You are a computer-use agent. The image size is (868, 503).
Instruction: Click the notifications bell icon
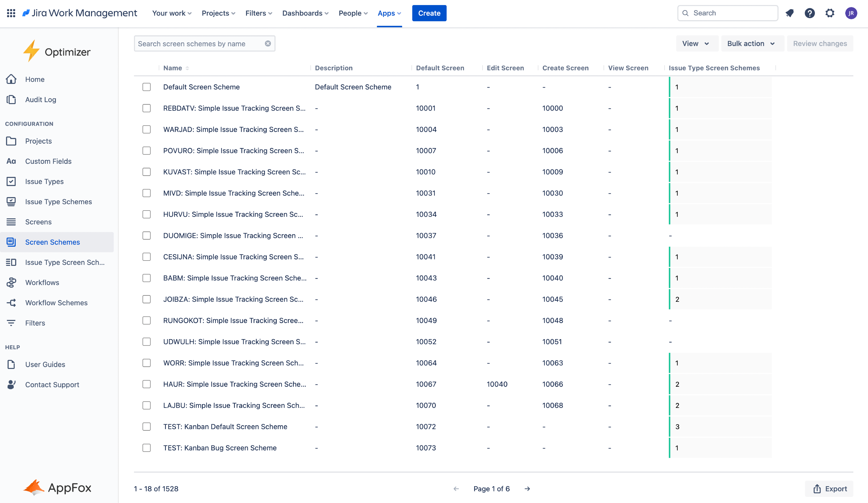point(789,13)
